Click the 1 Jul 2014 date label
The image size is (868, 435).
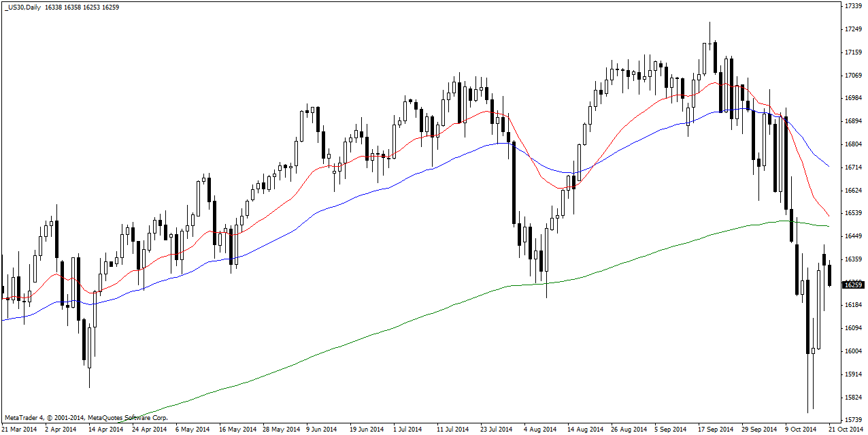(407, 430)
